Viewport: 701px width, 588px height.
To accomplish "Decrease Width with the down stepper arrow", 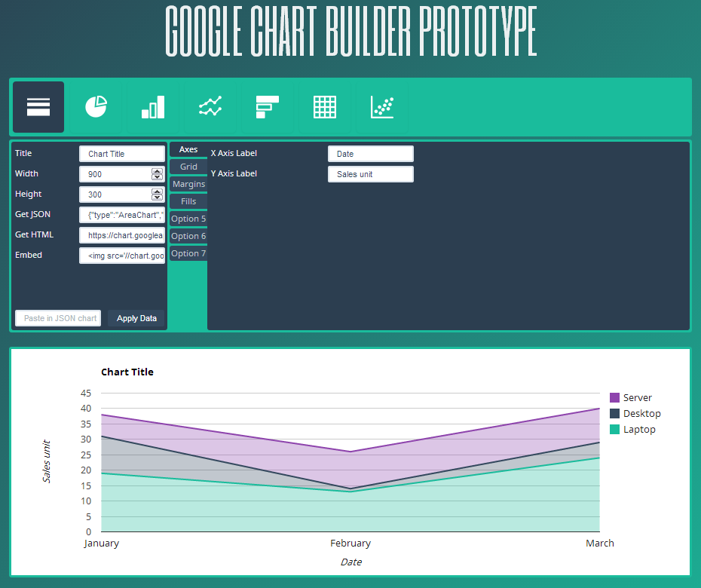I will (157, 177).
